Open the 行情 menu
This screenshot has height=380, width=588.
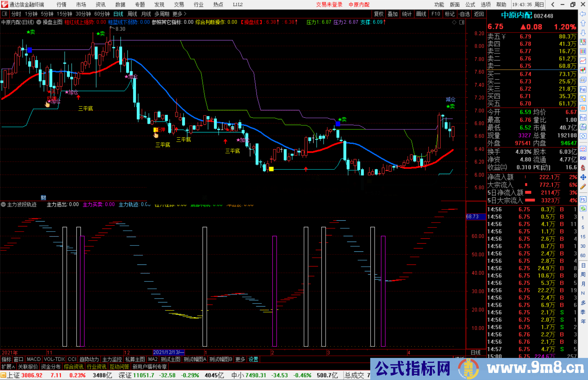(x=62, y=5)
